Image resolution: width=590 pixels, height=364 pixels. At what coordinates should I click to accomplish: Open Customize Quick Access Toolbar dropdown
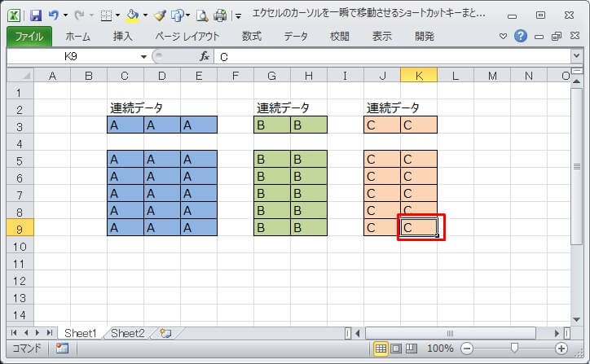[x=238, y=15]
